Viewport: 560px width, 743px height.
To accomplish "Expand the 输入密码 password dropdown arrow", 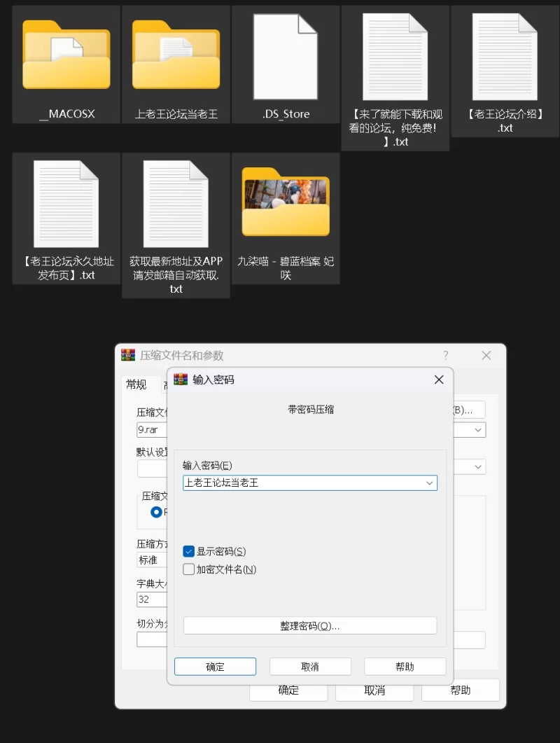I will pos(430,483).
